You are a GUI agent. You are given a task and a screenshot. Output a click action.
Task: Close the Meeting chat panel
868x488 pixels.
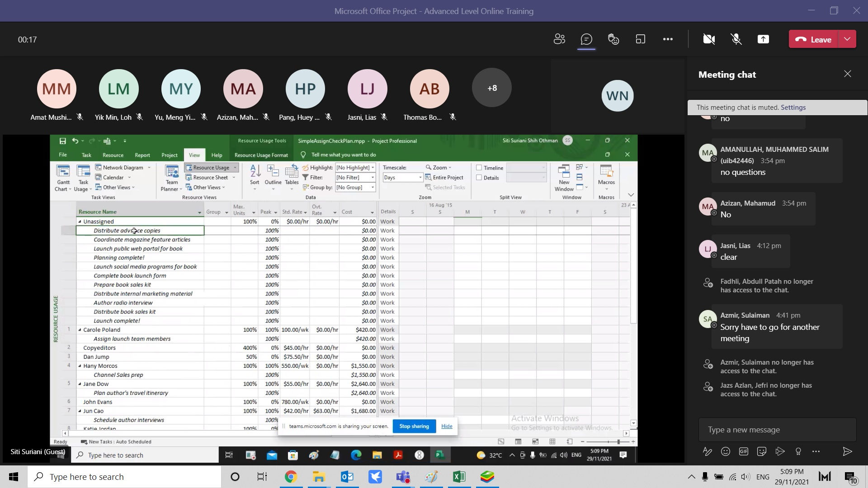848,74
